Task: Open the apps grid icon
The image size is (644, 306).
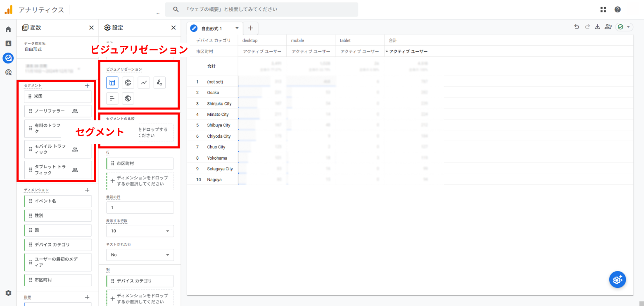Action: coord(603,10)
